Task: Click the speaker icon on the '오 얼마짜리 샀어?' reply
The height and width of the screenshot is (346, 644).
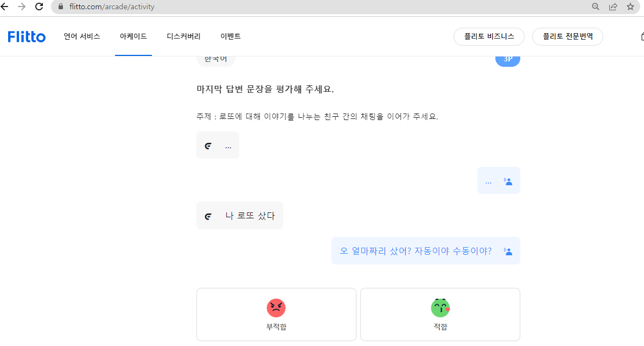Action: click(507, 250)
